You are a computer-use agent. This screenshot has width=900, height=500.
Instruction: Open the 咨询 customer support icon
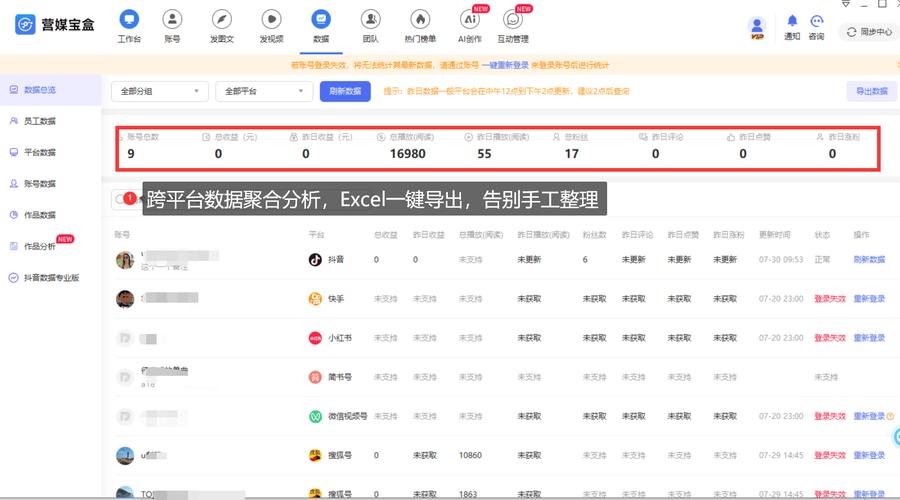coord(817,21)
